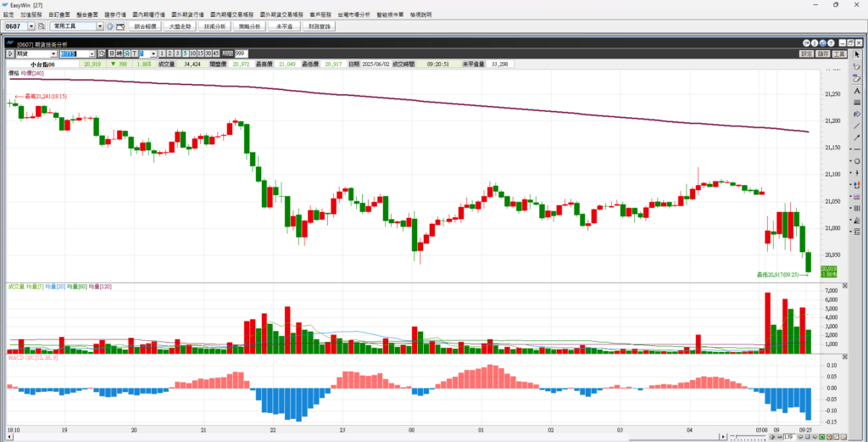Select the 45 minute interval button
This screenshot has width=868, height=442.
(x=216, y=53)
